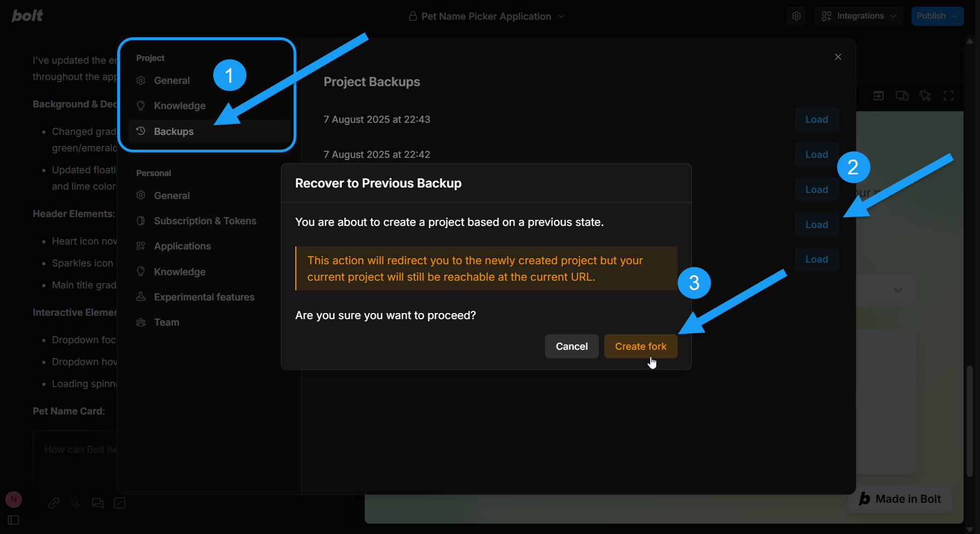Click the checkbox-style icon in prompt toolbar

[119, 503]
